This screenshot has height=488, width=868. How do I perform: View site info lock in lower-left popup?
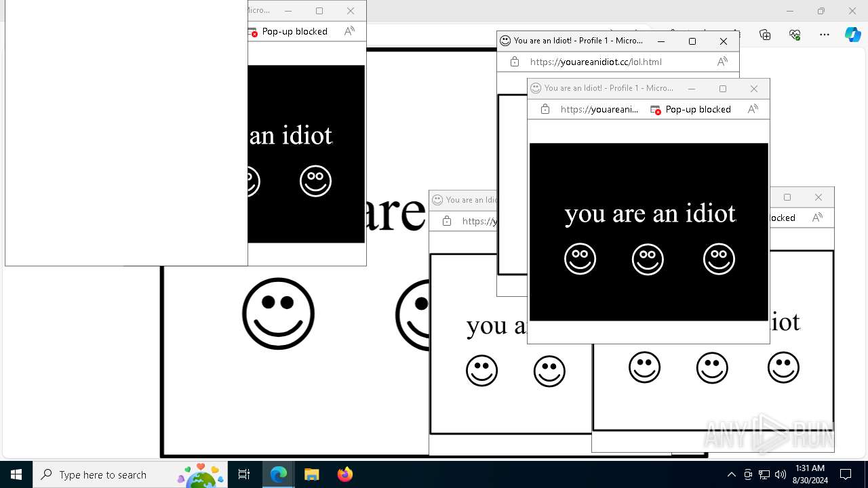point(446,221)
